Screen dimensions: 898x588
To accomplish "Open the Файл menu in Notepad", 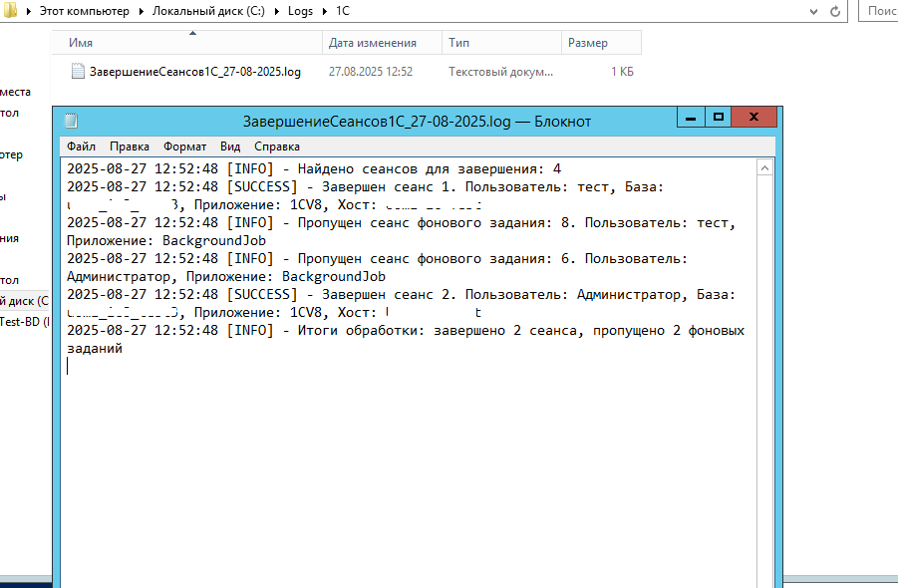I will (81, 147).
